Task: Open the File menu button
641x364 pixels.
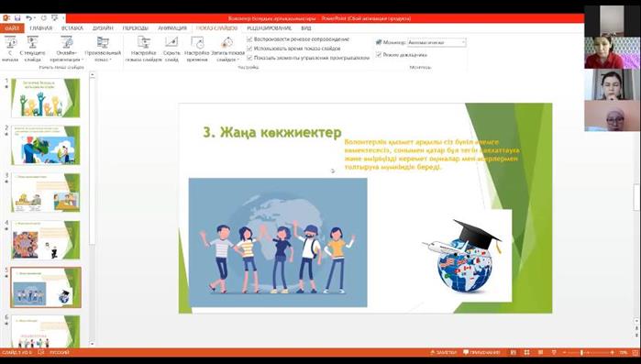Action: click(x=12, y=28)
